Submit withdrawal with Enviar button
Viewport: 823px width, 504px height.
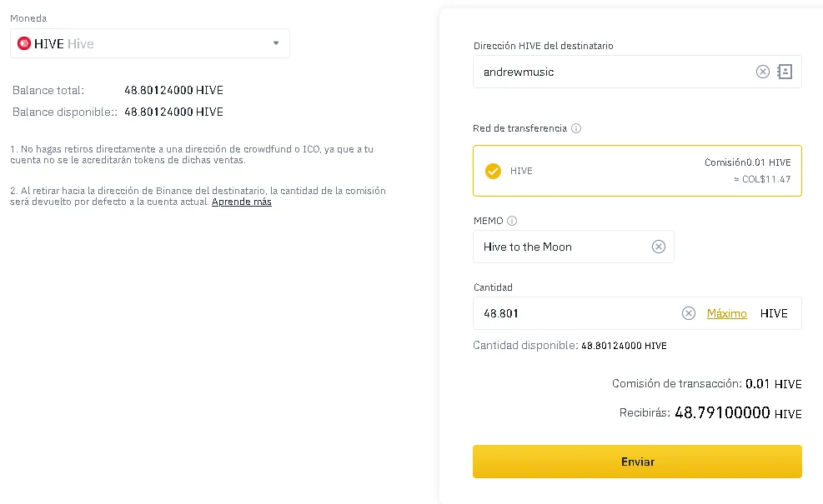(x=637, y=462)
